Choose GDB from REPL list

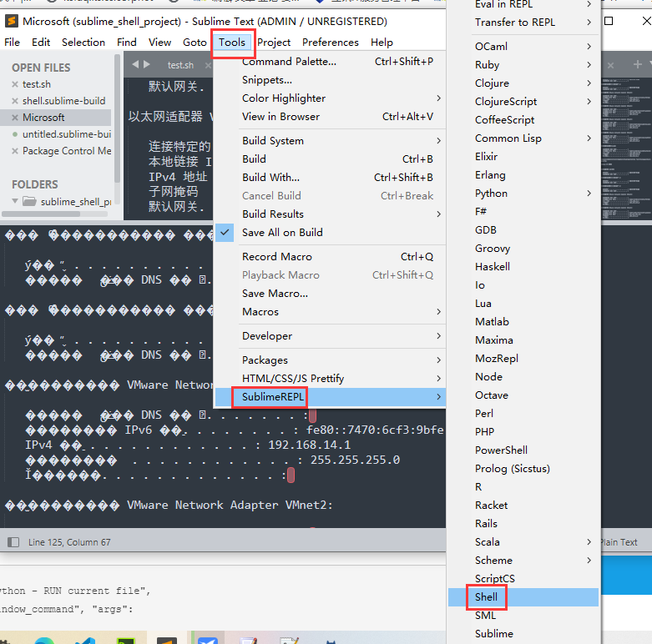pos(523,229)
